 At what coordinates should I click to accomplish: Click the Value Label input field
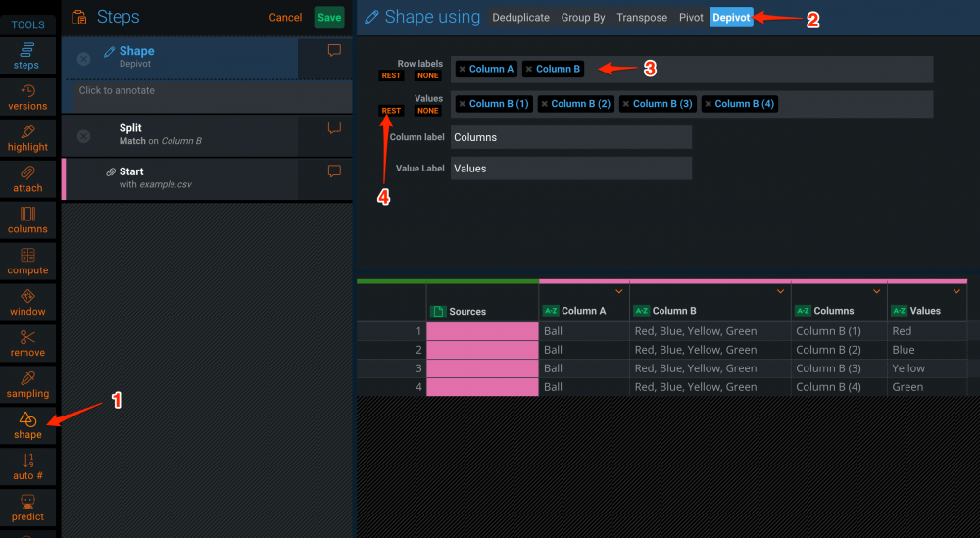[x=571, y=169]
